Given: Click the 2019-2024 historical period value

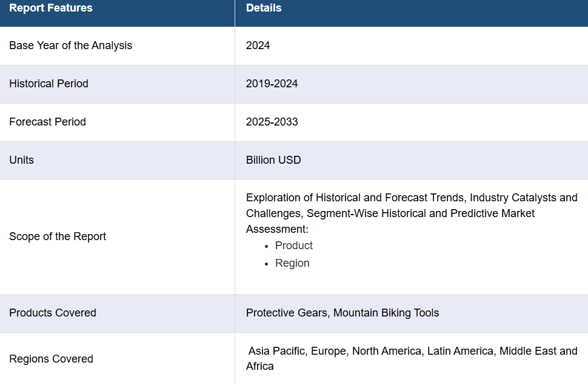Looking at the screenshot, I should coord(272,84).
